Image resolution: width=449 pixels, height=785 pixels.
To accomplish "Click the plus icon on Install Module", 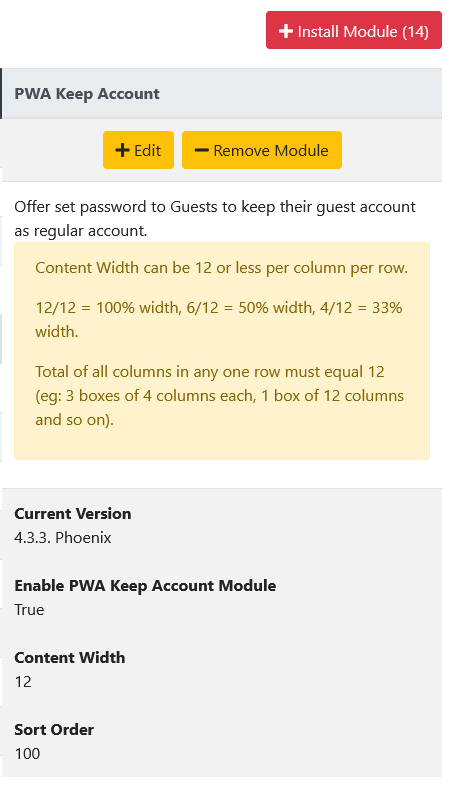I will pyautogui.click(x=285, y=31).
